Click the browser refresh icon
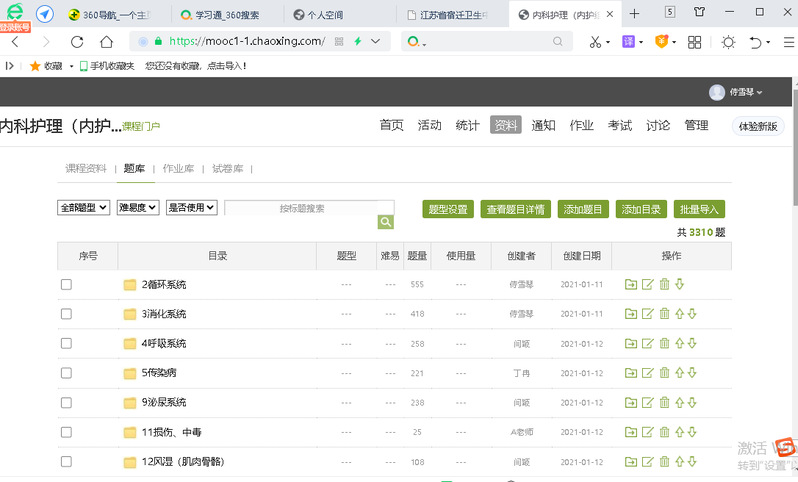The height and width of the screenshot is (482, 798). click(x=76, y=42)
